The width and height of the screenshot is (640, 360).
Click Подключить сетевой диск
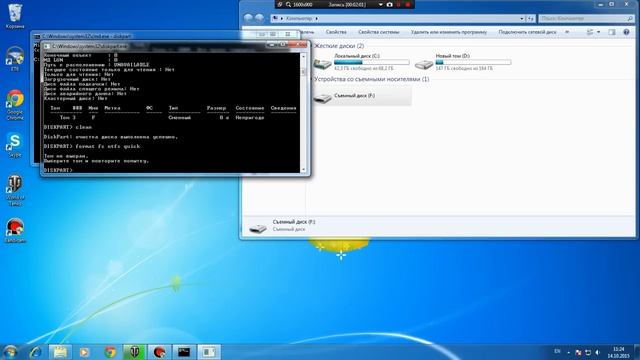(x=527, y=32)
